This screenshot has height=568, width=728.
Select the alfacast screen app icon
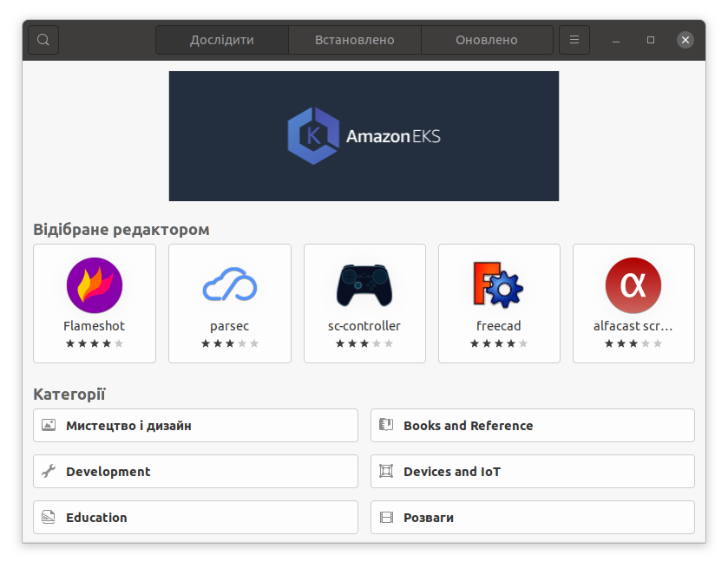[633, 284]
